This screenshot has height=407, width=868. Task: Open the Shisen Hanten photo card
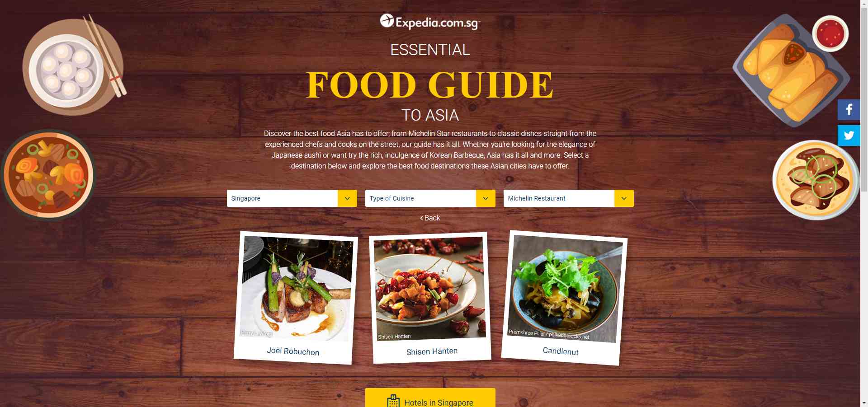(430, 298)
